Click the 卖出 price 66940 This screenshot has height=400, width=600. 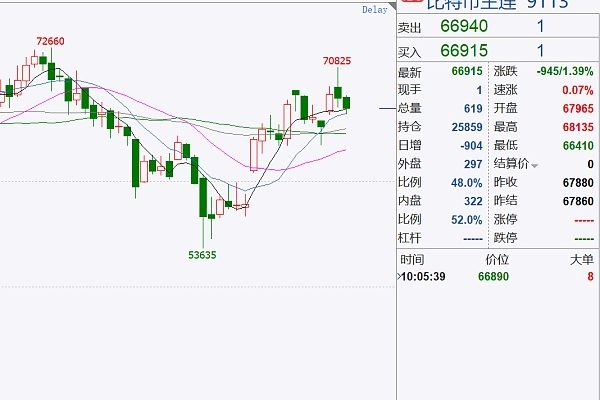click(464, 26)
